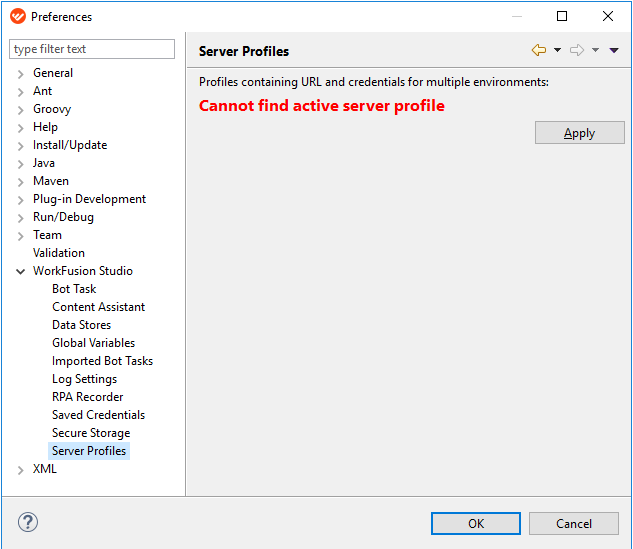This screenshot has width=633, height=549.
Task: Click the type filter text field
Action: click(x=92, y=49)
